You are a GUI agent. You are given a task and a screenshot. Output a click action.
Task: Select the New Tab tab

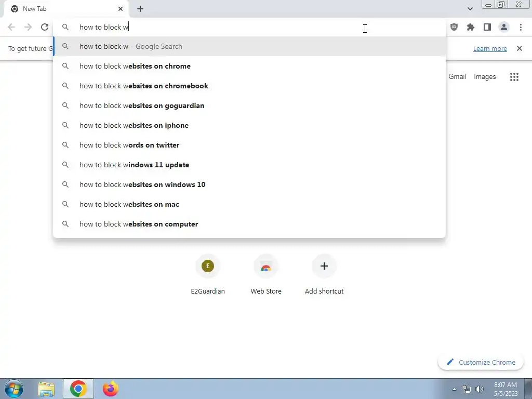pyautogui.click(x=66, y=9)
